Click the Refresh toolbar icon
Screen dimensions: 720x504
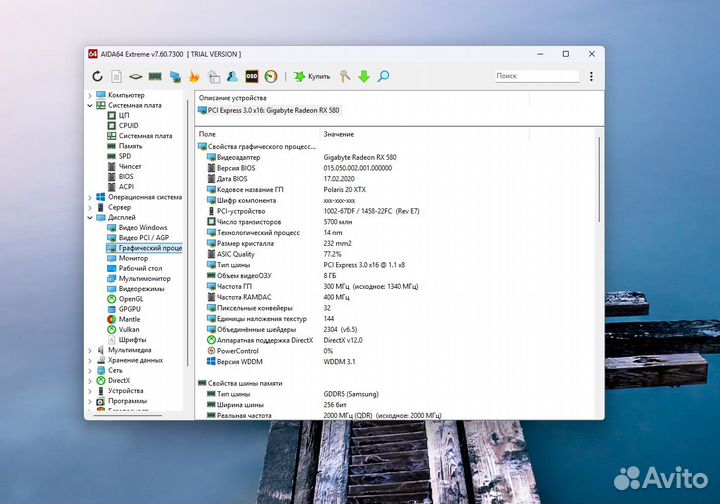click(97, 76)
